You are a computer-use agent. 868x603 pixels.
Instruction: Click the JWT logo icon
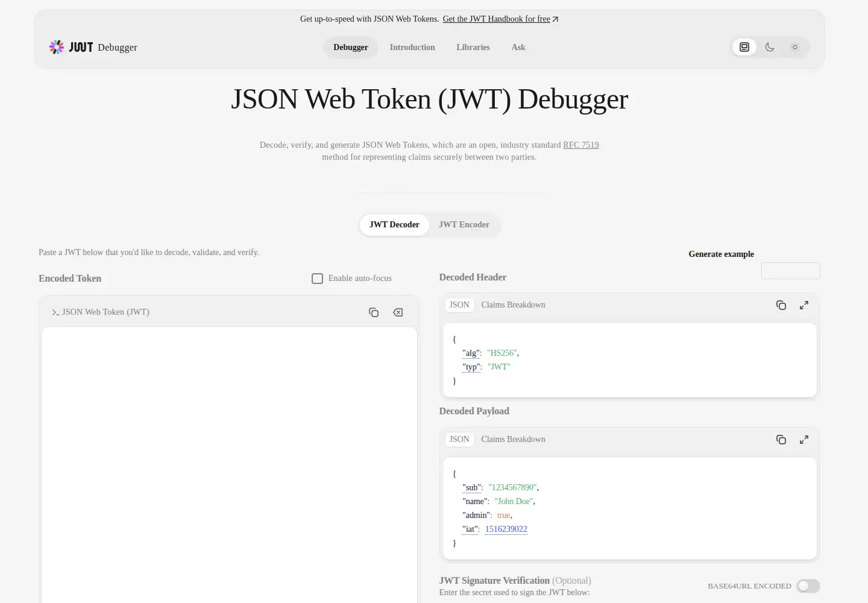(57, 47)
